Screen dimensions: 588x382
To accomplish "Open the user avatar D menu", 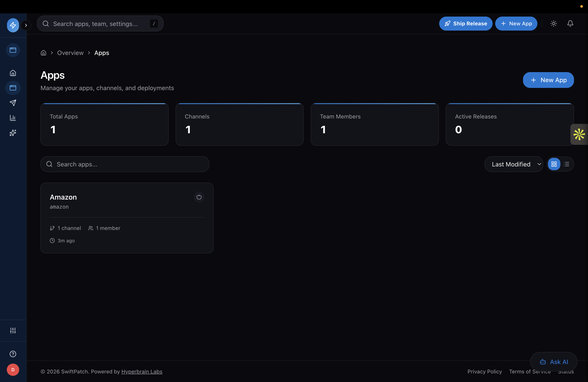I will tap(13, 370).
